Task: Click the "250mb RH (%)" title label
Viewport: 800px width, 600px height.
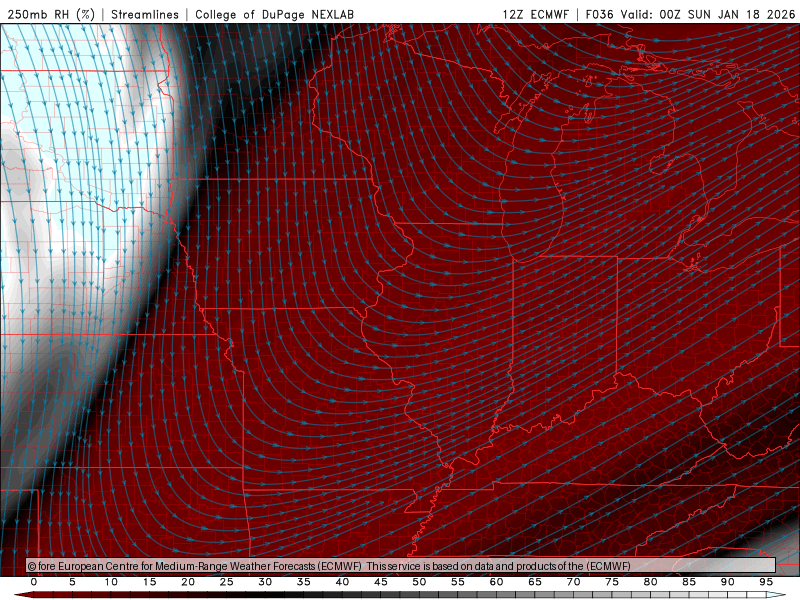Action: [52, 14]
